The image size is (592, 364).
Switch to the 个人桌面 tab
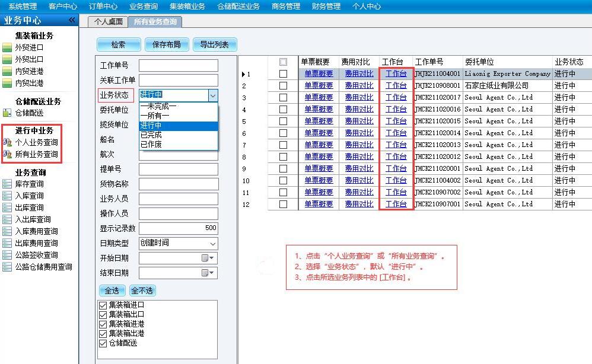pos(108,22)
